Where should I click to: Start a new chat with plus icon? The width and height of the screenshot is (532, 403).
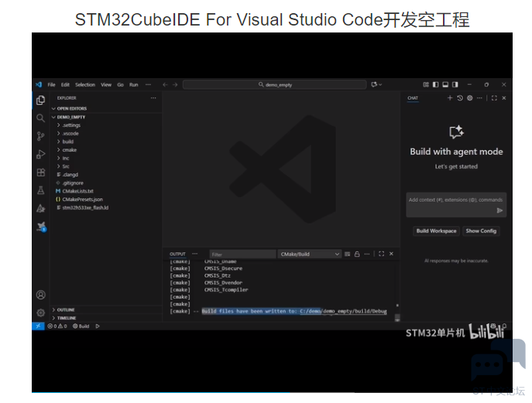click(450, 98)
